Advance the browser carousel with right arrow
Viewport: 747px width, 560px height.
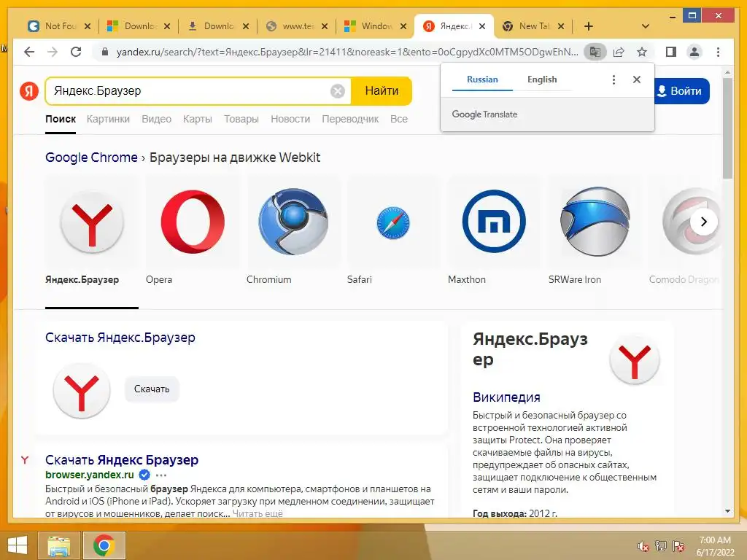pyautogui.click(x=704, y=222)
